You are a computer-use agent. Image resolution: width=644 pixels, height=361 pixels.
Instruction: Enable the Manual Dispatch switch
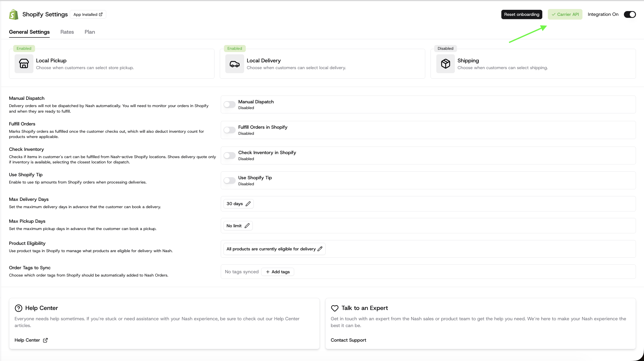pyautogui.click(x=230, y=105)
